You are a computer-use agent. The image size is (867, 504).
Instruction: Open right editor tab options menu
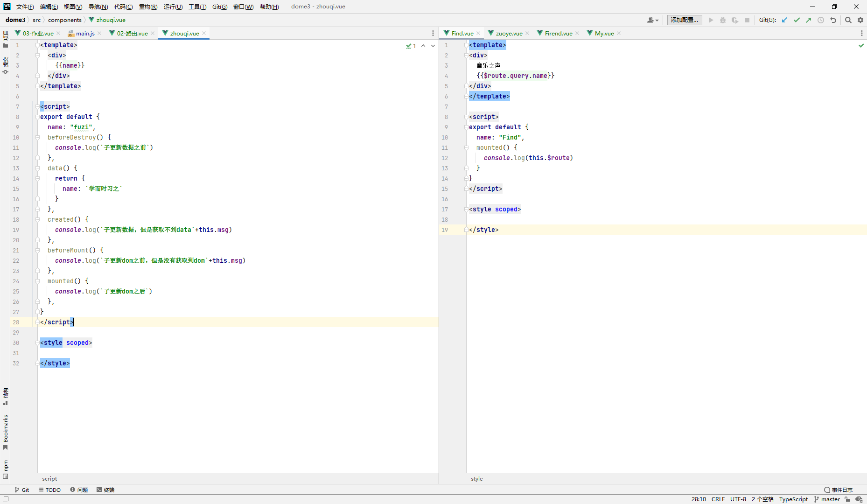(x=861, y=33)
